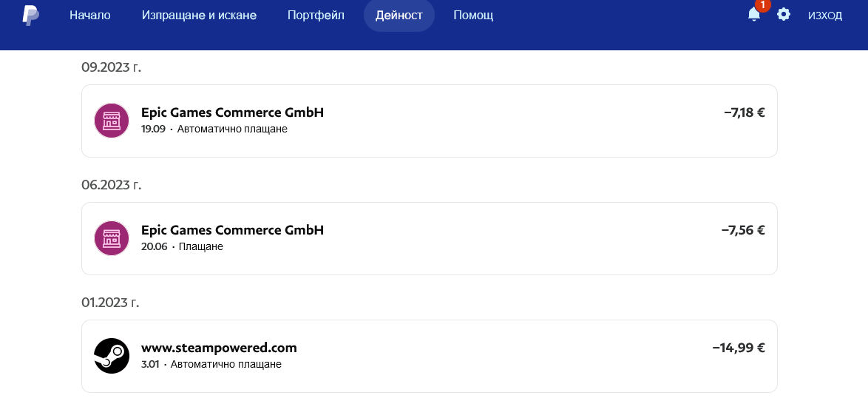This screenshot has height=401, width=868.
Task: Open the Epic Games transaction from 19.09
Action: pyautogui.click(x=430, y=121)
